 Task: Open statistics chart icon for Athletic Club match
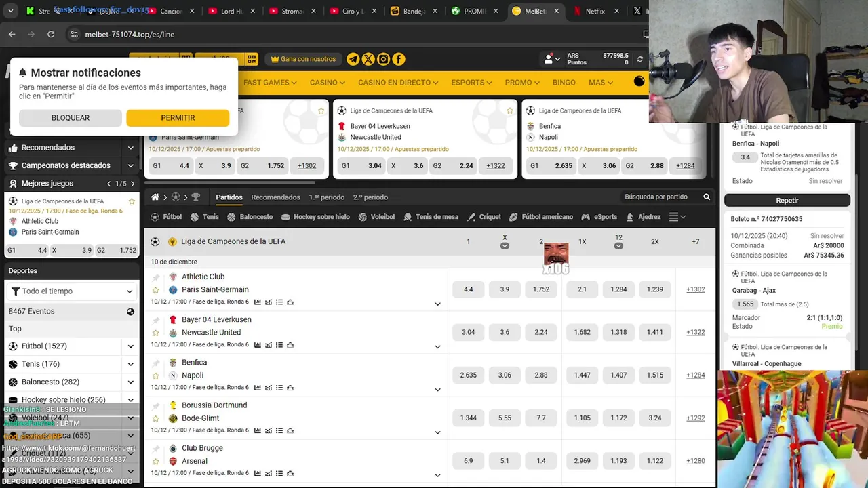[x=258, y=302]
